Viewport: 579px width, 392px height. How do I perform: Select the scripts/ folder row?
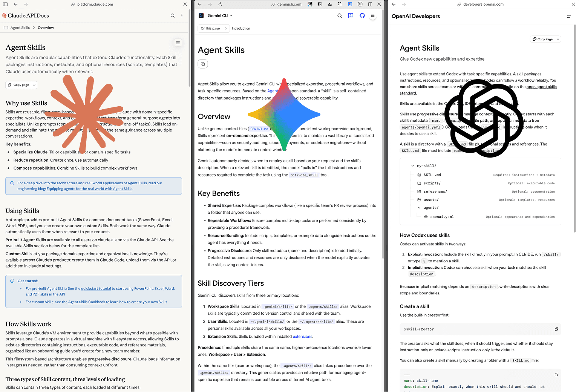pos(486,183)
